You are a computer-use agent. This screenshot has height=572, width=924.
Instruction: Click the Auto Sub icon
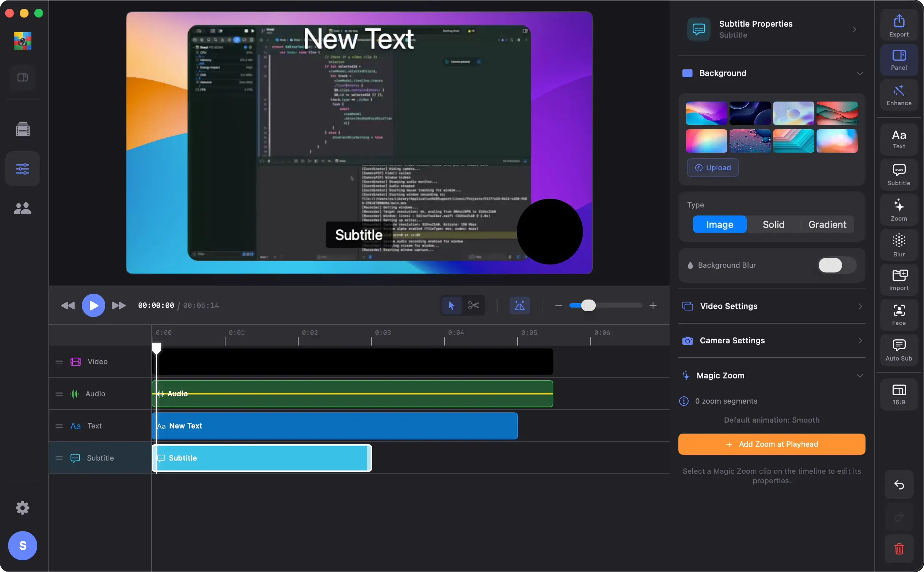coord(899,350)
